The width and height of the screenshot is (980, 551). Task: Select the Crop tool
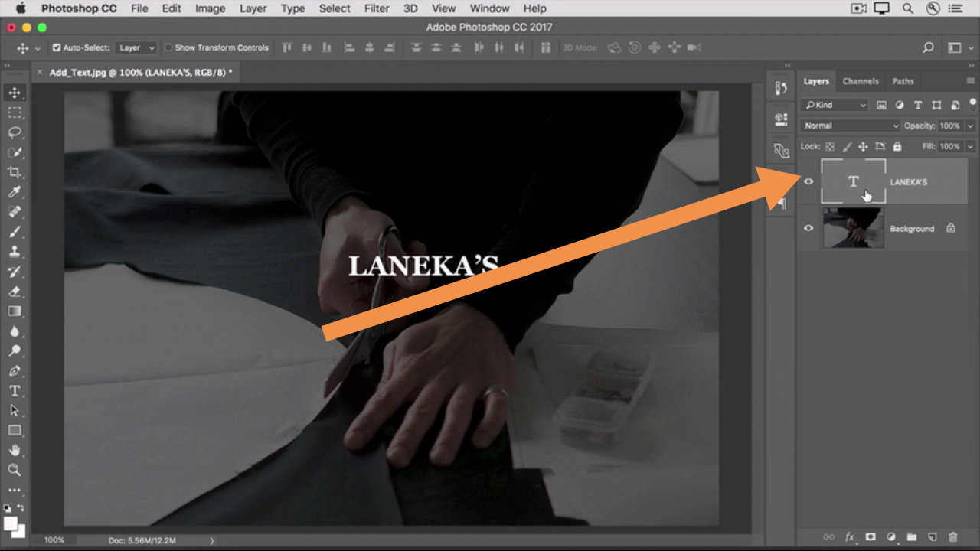click(15, 172)
